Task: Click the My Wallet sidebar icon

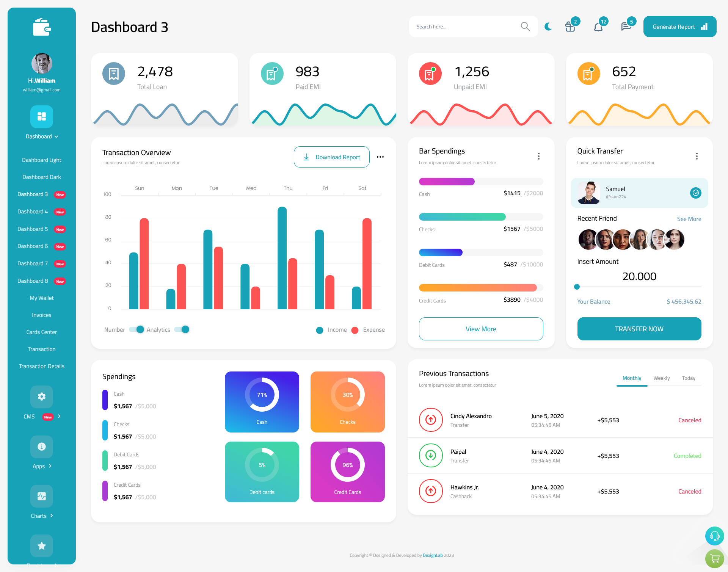Action: (41, 297)
